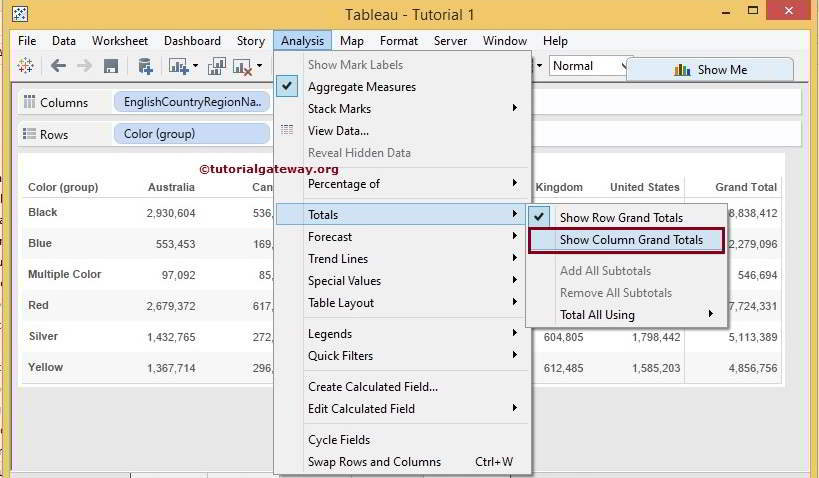The height and width of the screenshot is (478, 819).
Task: Click the Color (group) pill on Rows
Action: tap(192, 134)
